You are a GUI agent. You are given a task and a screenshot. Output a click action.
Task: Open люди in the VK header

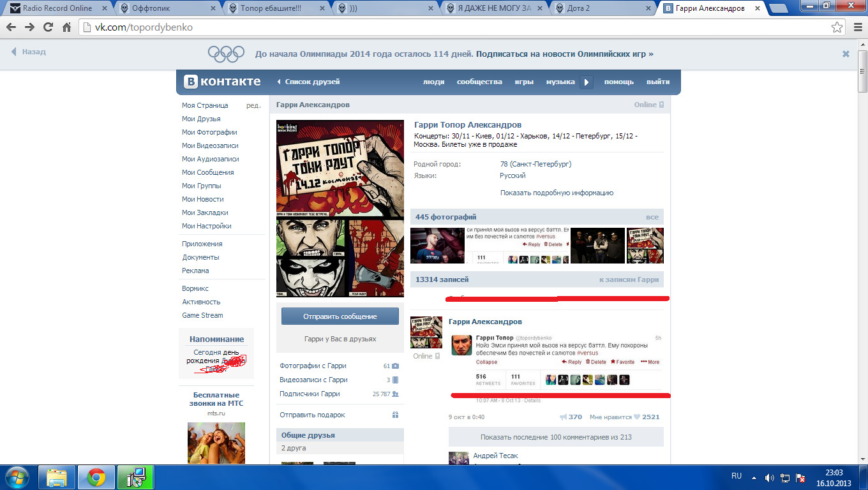tap(433, 82)
